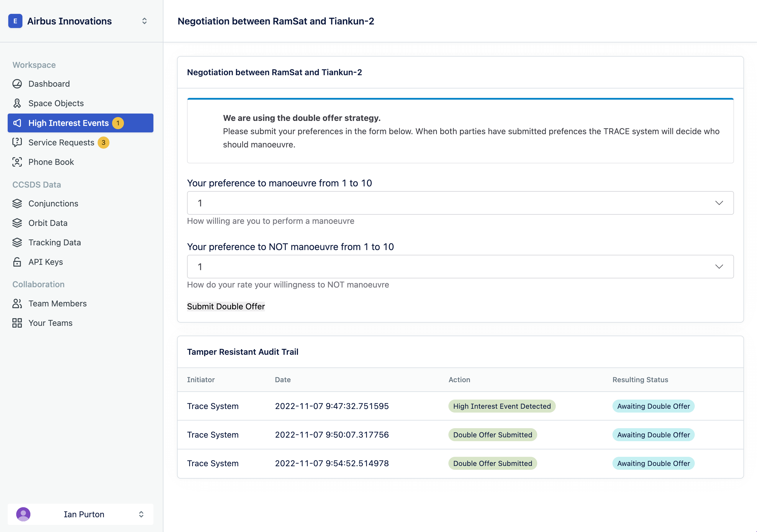This screenshot has width=757, height=532.
Task: Click the Service Requests question icon
Action: point(17,142)
